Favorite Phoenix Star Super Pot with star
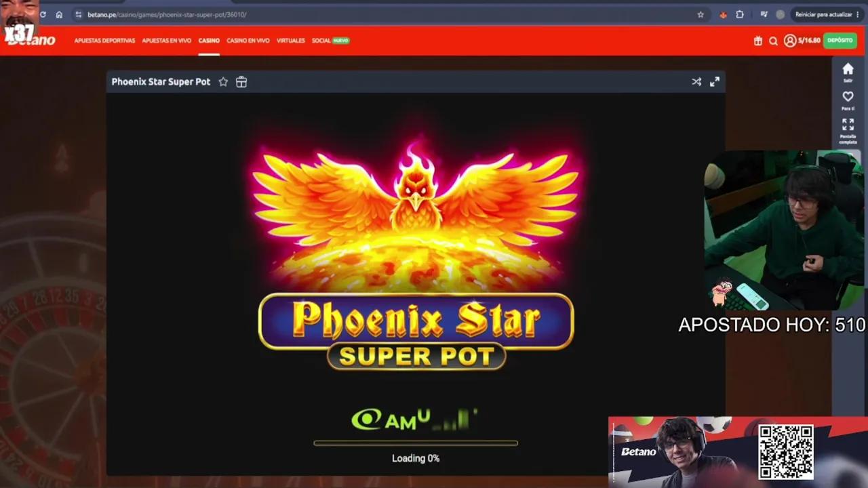This screenshot has height=488, width=868. [x=223, y=82]
